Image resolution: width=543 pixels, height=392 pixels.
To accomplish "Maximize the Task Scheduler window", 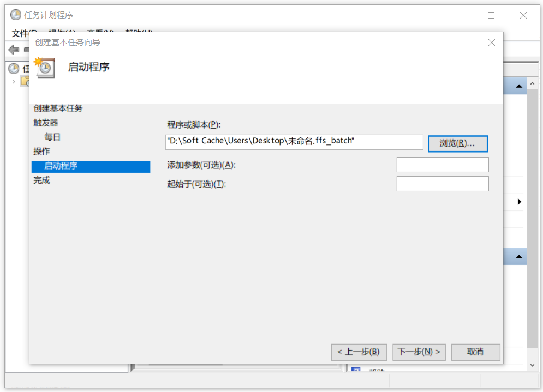I will pos(491,15).
